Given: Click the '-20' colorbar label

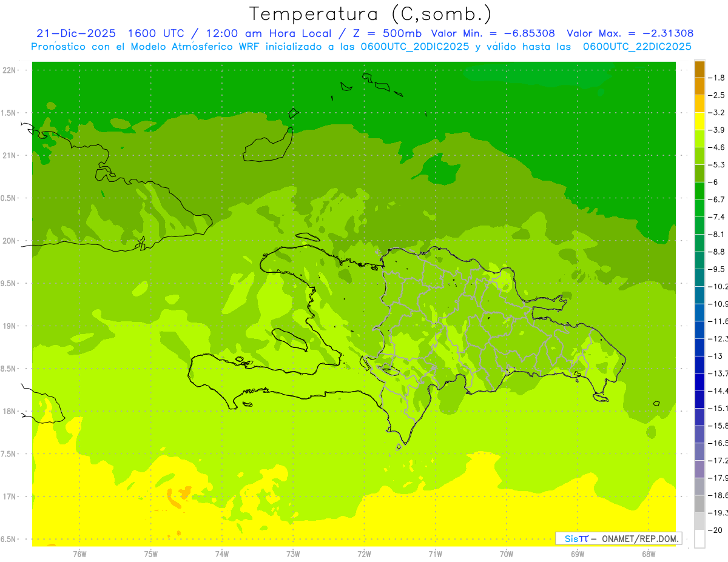Looking at the screenshot, I should 715,530.
